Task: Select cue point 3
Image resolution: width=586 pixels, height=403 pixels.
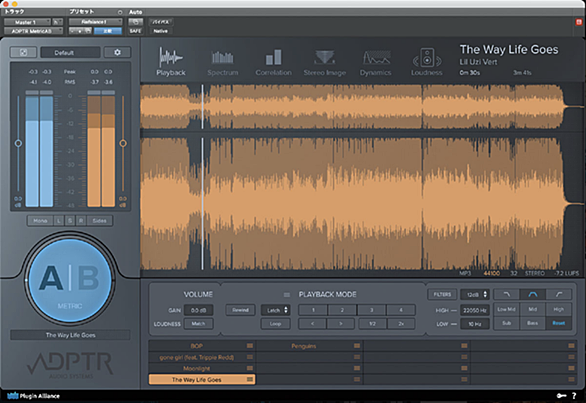Action: [371, 310]
